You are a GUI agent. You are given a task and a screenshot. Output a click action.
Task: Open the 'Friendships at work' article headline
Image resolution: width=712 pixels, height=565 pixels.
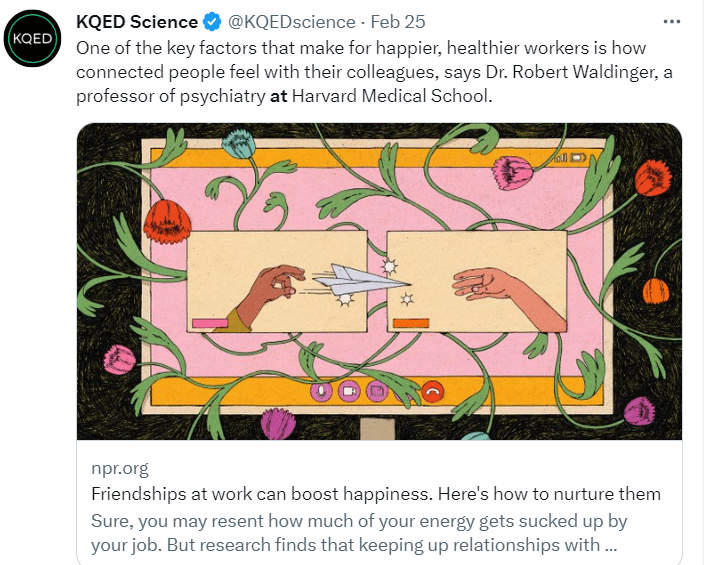click(376, 494)
